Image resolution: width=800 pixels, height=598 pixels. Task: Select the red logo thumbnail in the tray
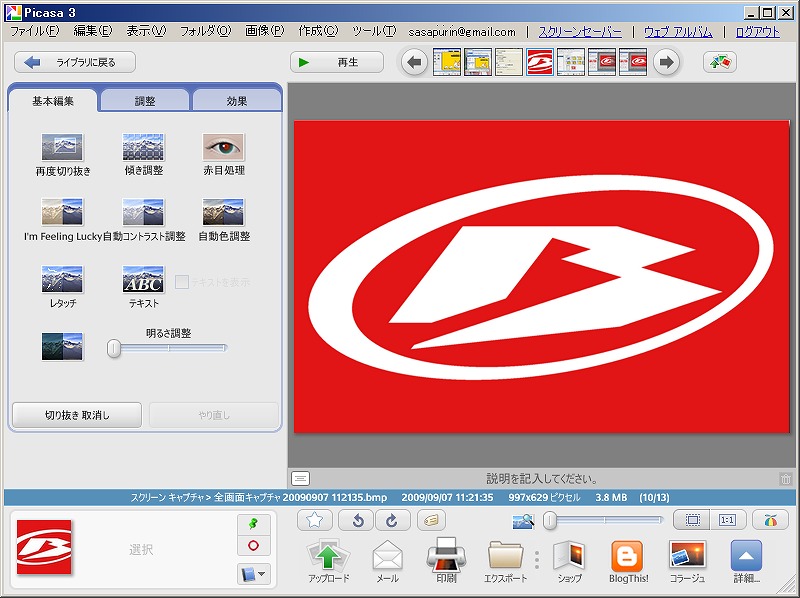pos(44,547)
